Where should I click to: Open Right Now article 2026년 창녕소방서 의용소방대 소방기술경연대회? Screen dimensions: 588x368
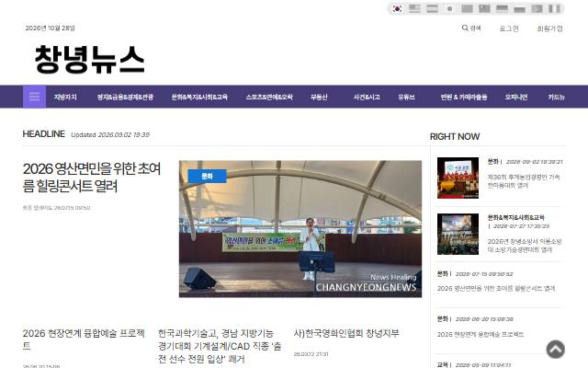coord(525,246)
